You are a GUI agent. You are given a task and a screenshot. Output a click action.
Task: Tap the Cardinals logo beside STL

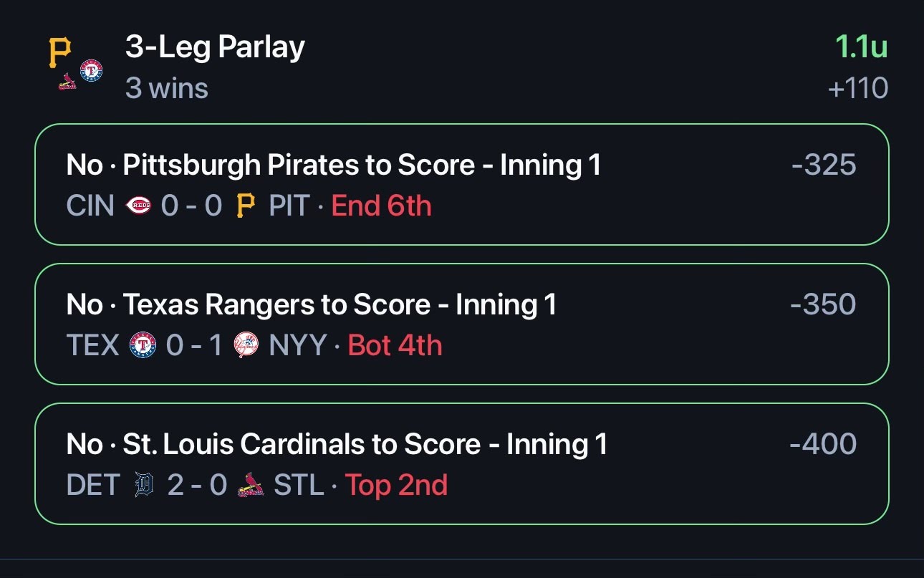click(x=250, y=486)
